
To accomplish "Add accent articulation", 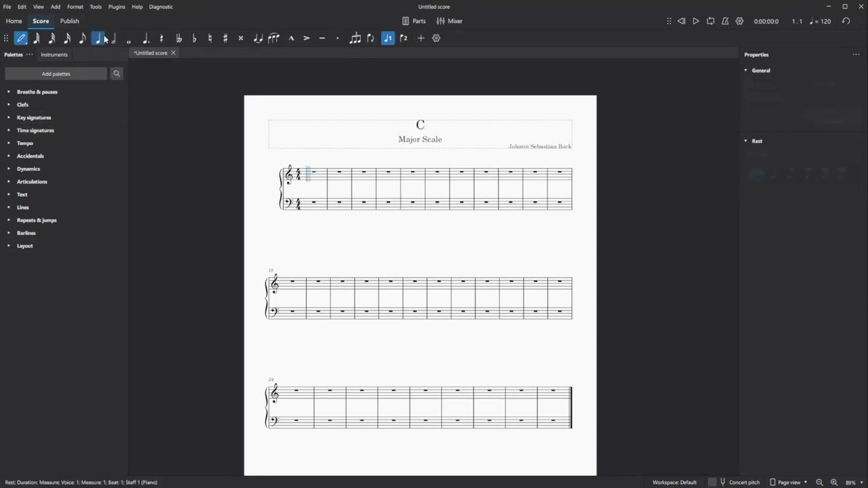I will (x=307, y=39).
